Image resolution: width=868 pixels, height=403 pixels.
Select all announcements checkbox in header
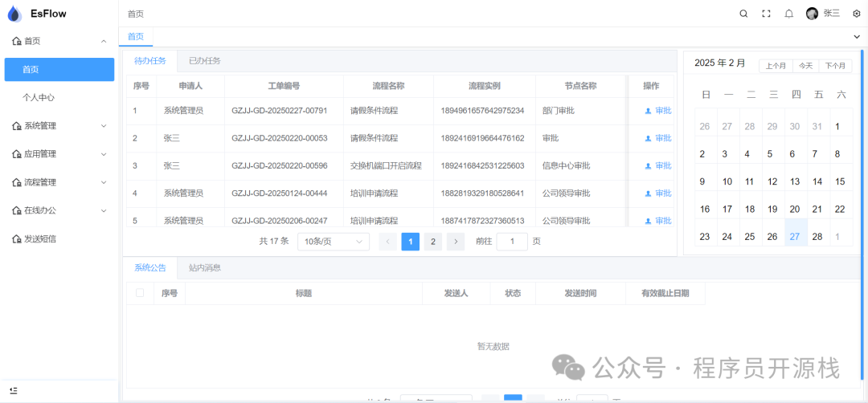140,293
